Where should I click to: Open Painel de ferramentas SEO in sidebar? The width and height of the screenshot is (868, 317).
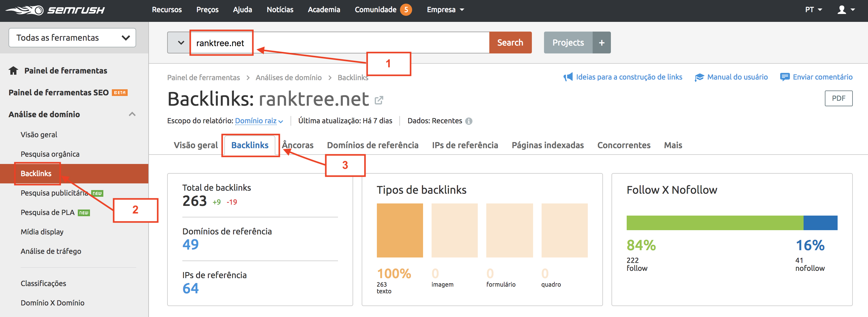point(59,93)
